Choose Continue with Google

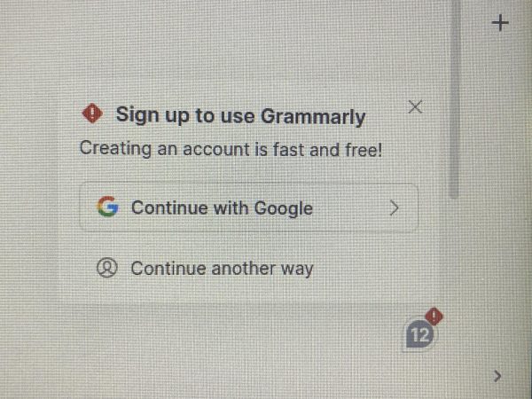pos(248,207)
